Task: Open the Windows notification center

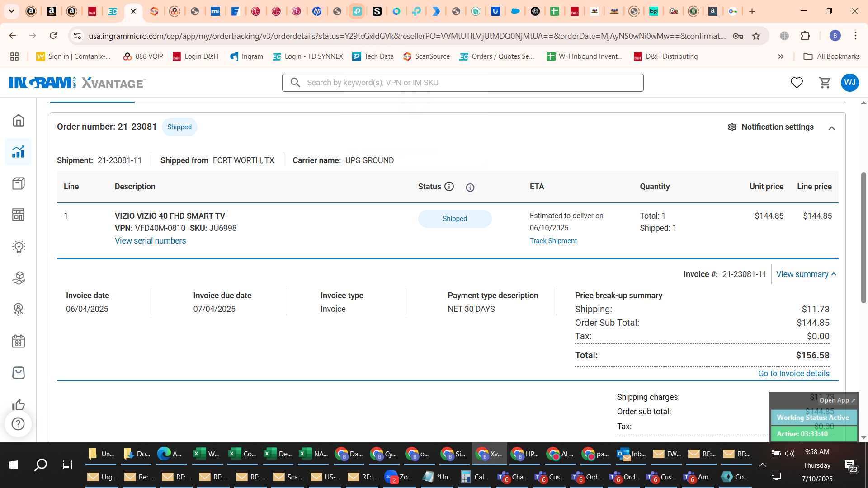Action: tap(851, 465)
